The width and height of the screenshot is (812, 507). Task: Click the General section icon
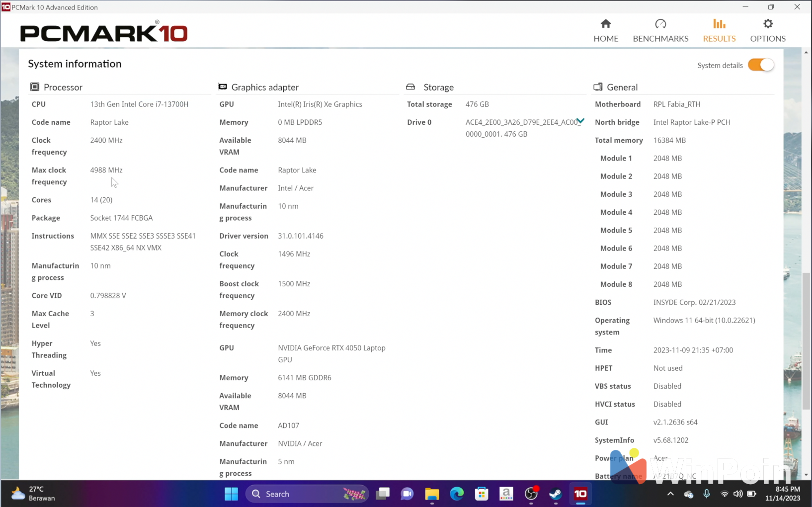click(x=598, y=87)
